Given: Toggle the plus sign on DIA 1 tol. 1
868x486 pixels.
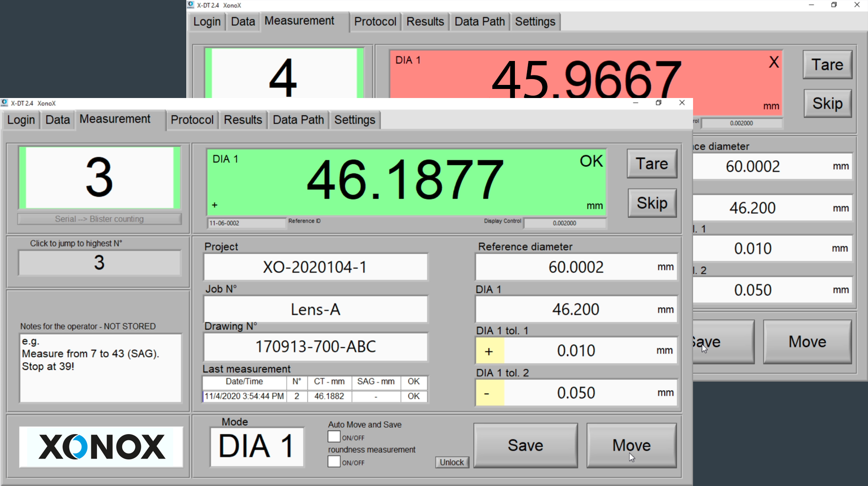Looking at the screenshot, I should (x=489, y=351).
